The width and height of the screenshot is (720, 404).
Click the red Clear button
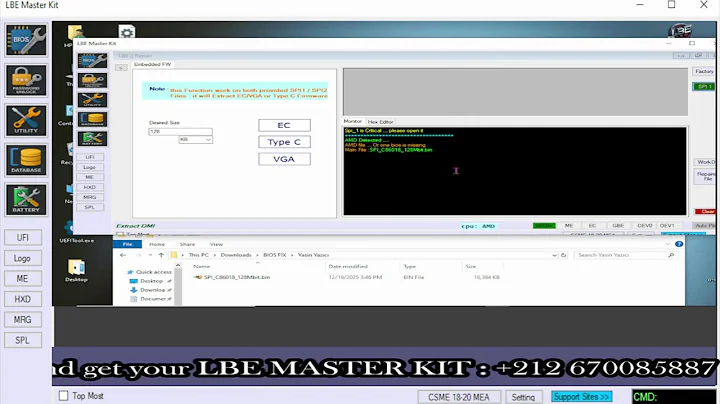click(706, 211)
